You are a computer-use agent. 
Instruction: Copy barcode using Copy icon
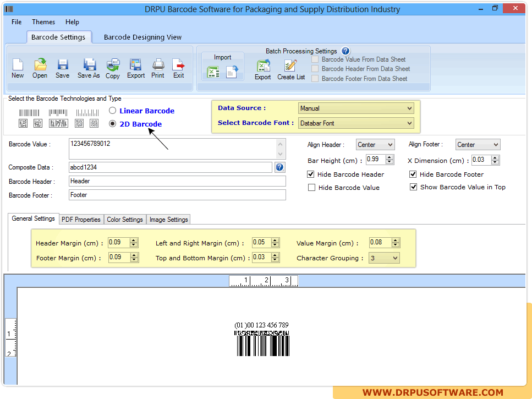[113, 64]
